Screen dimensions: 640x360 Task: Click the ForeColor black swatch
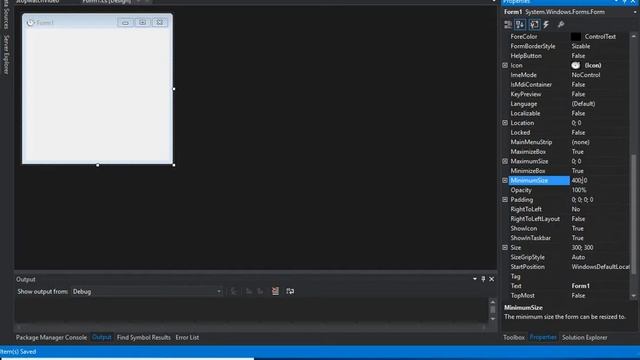click(576, 37)
